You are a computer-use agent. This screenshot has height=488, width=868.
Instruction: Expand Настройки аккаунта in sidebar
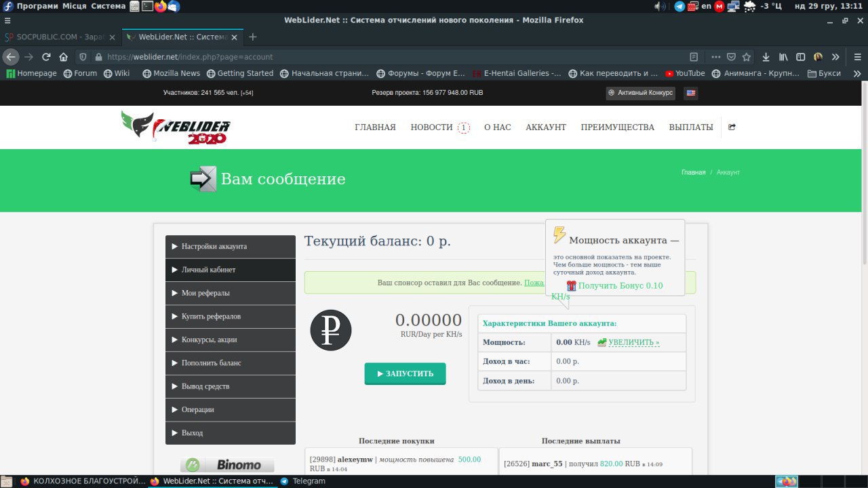click(231, 247)
